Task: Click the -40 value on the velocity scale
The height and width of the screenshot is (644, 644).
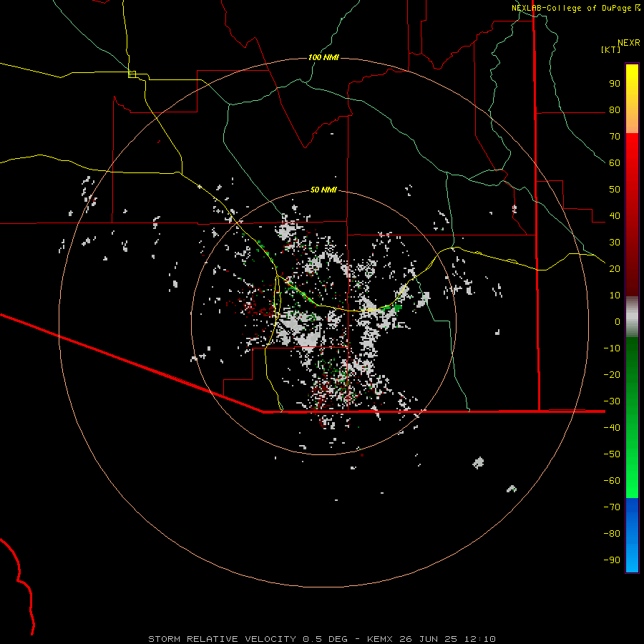Action: (x=612, y=428)
